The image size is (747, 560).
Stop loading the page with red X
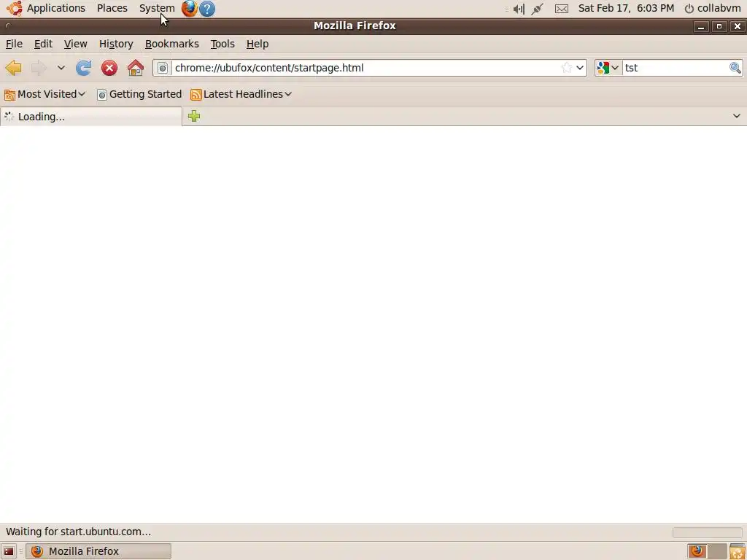109,68
